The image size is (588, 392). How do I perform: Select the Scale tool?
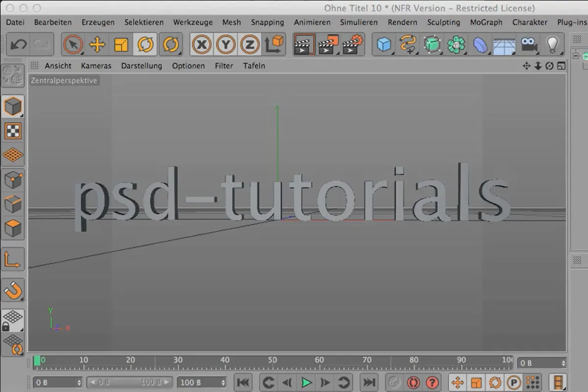tap(121, 45)
